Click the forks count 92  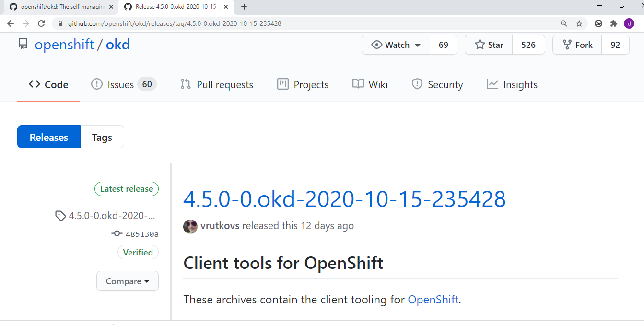[615, 45]
